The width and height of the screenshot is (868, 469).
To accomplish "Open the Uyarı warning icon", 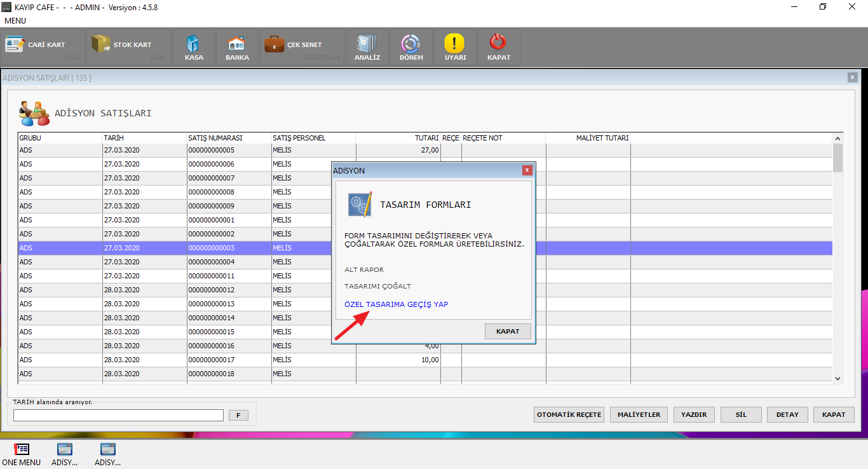I will pos(454,44).
